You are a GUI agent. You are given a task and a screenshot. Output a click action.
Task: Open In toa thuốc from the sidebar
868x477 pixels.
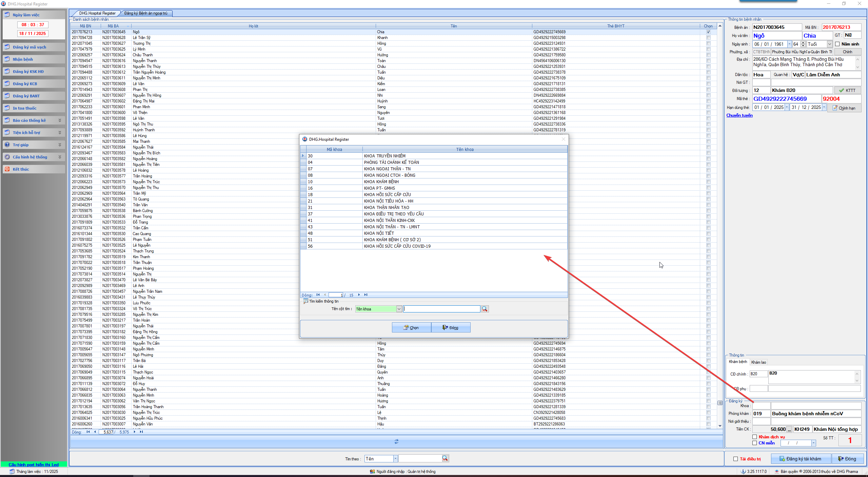point(24,108)
